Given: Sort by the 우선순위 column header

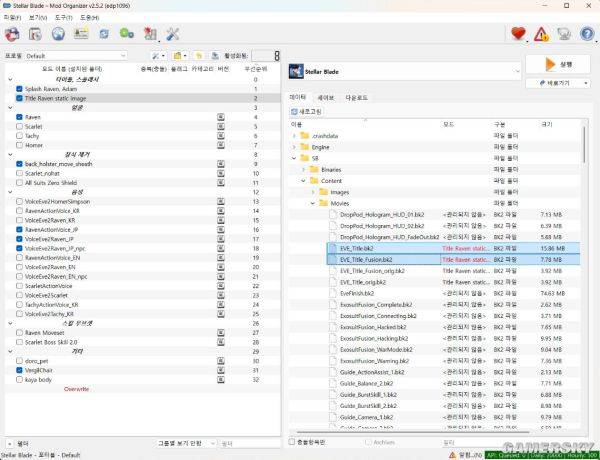Looking at the screenshot, I should pos(256,69).
